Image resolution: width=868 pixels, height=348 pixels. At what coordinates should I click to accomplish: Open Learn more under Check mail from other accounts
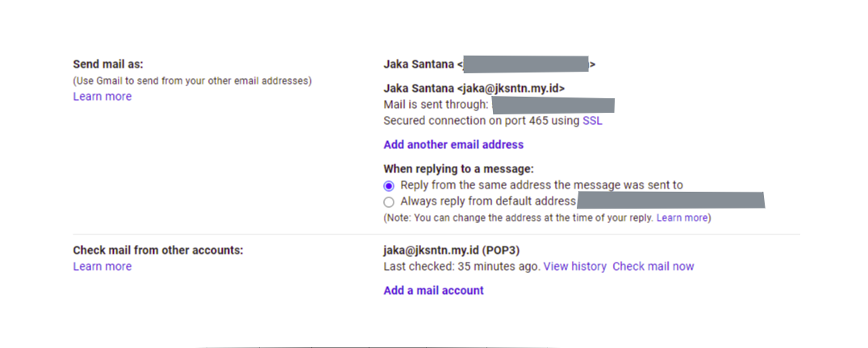click(102, 267)
